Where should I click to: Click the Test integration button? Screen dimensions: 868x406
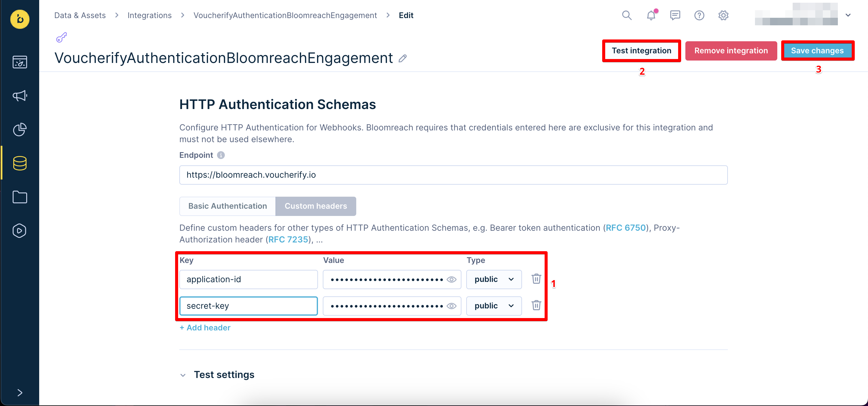[641, 51]
